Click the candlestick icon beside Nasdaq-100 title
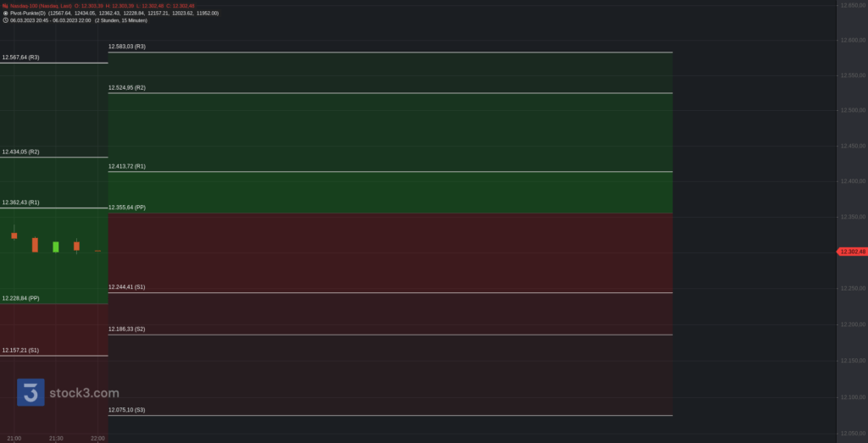This screenshot has width=868, height=443. (5, 6)
